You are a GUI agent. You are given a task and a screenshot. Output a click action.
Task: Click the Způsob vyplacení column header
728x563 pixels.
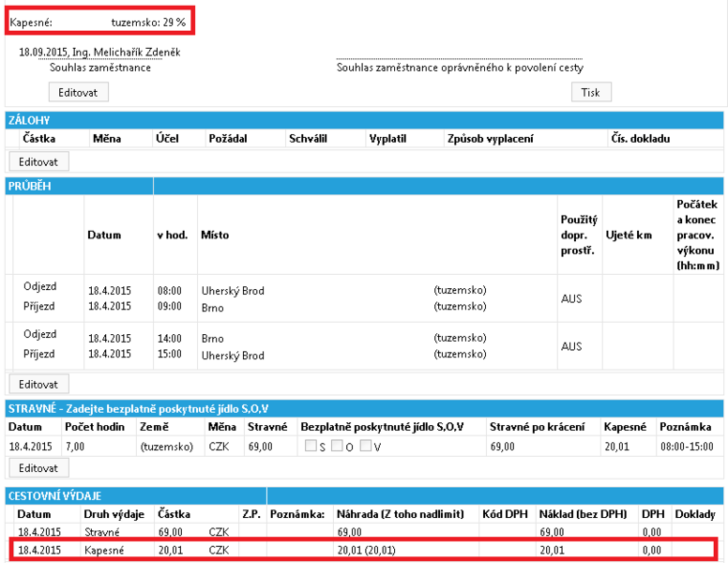click(491, 139)
